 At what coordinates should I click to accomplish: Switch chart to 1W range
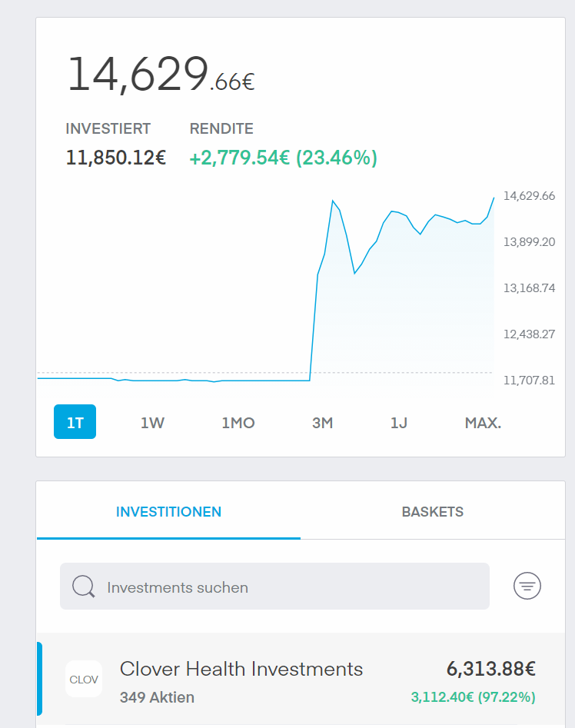tap(152, 423)
